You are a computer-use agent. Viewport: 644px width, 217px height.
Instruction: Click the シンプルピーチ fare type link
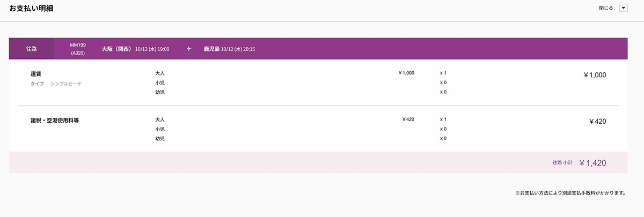click(x=66, y=84)
